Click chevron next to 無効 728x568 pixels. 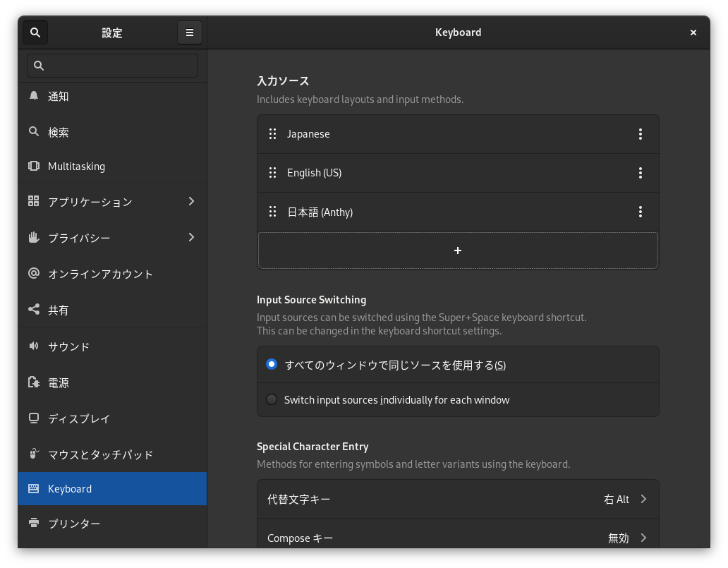[x=643, y=538]
